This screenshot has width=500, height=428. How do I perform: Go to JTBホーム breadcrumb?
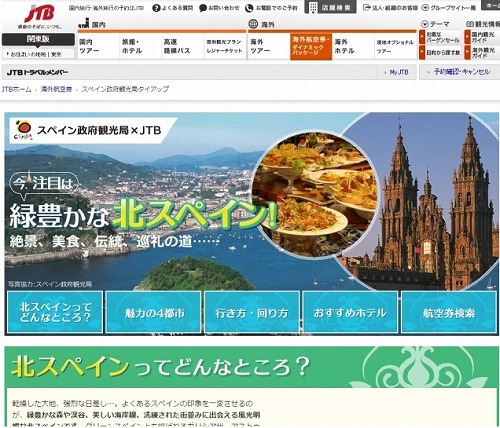tap(16, 89)
